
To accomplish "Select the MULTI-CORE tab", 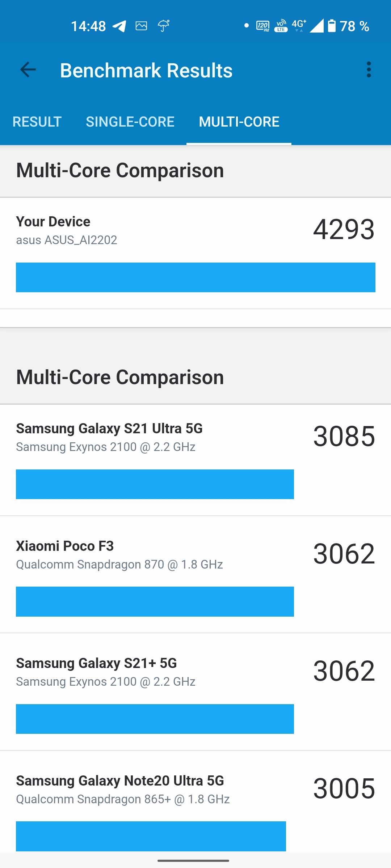I will pyautogui.click(x=239, y=122).
